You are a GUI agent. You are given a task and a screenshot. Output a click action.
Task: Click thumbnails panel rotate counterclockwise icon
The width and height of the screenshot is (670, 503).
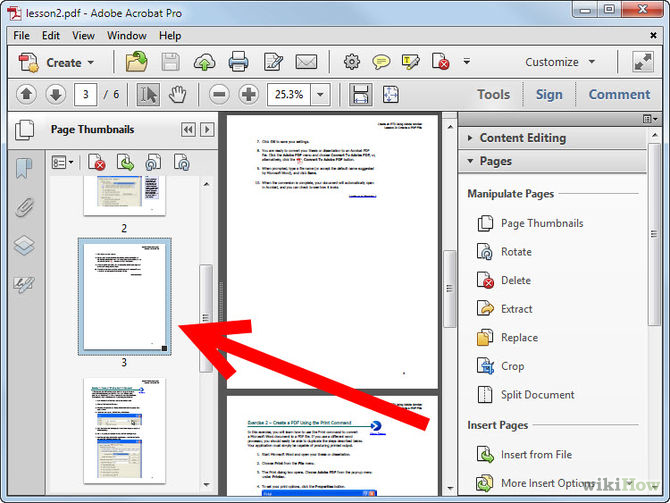pos(153,162)
